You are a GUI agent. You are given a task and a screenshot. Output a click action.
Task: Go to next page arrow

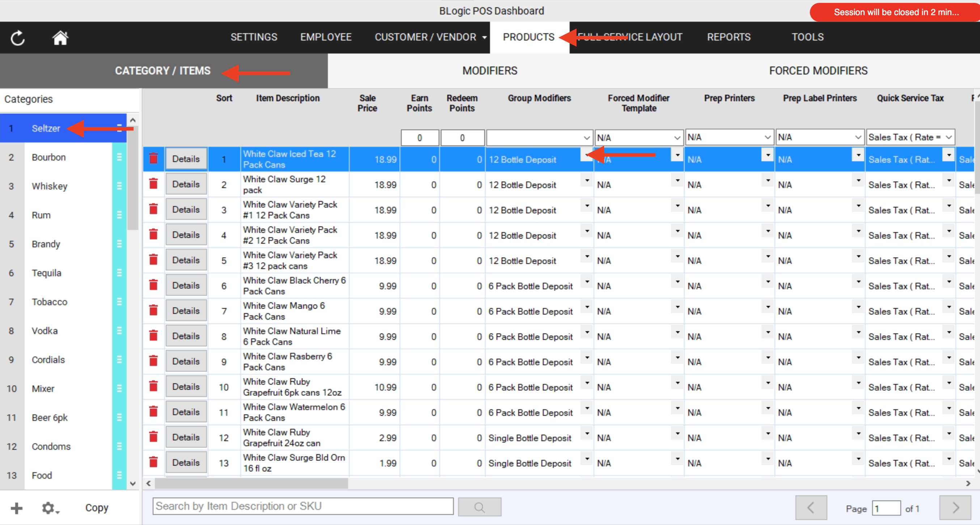tap(955, 508)
